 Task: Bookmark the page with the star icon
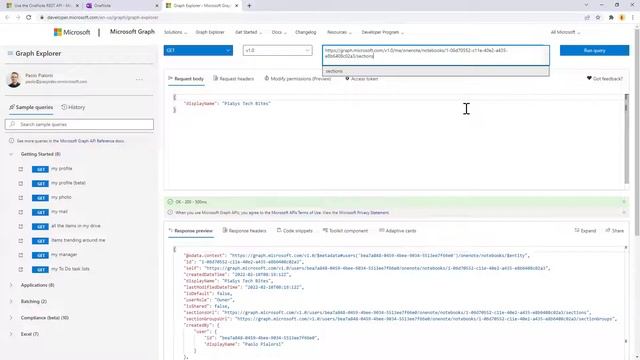click(598, 17)
